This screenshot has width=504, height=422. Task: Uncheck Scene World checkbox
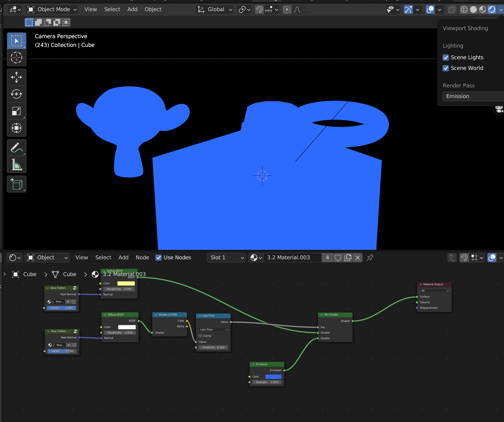pyautogui.click(x=446, y=68)
